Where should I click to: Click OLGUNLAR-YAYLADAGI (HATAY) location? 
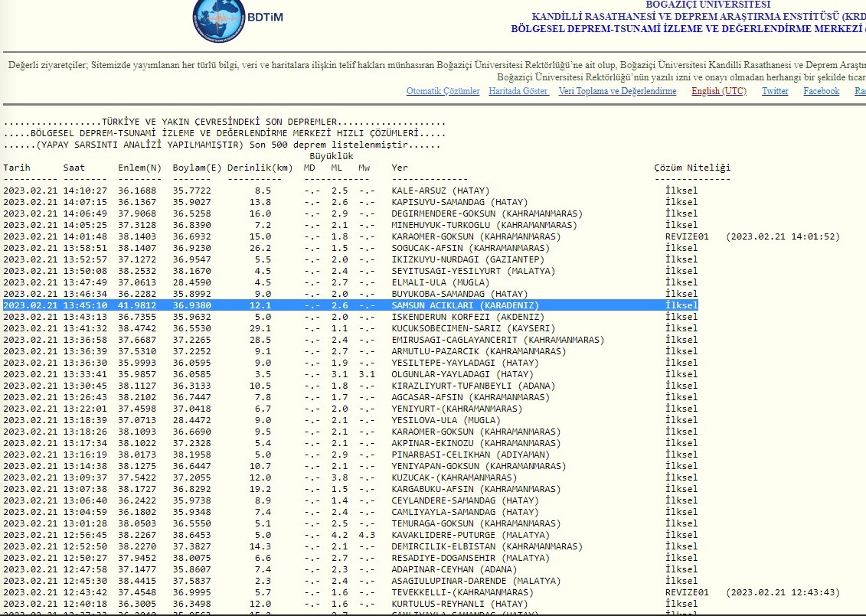click(462, 374)
